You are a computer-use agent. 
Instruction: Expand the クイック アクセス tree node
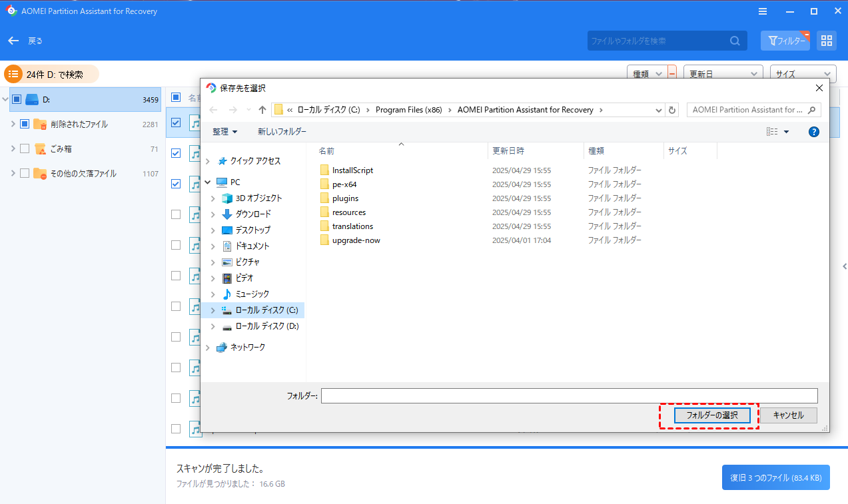[x=208, y=161]
